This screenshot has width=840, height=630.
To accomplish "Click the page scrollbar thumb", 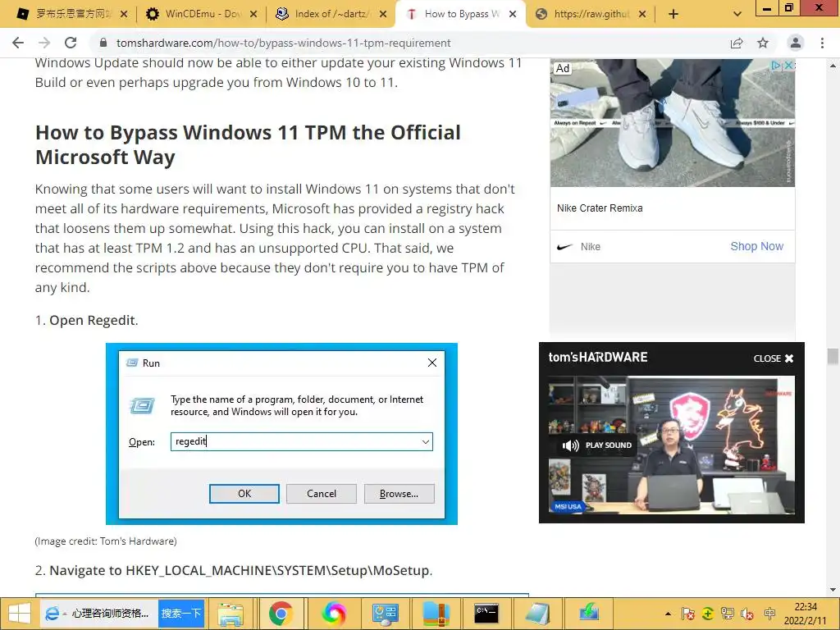I will coord(833,356).
